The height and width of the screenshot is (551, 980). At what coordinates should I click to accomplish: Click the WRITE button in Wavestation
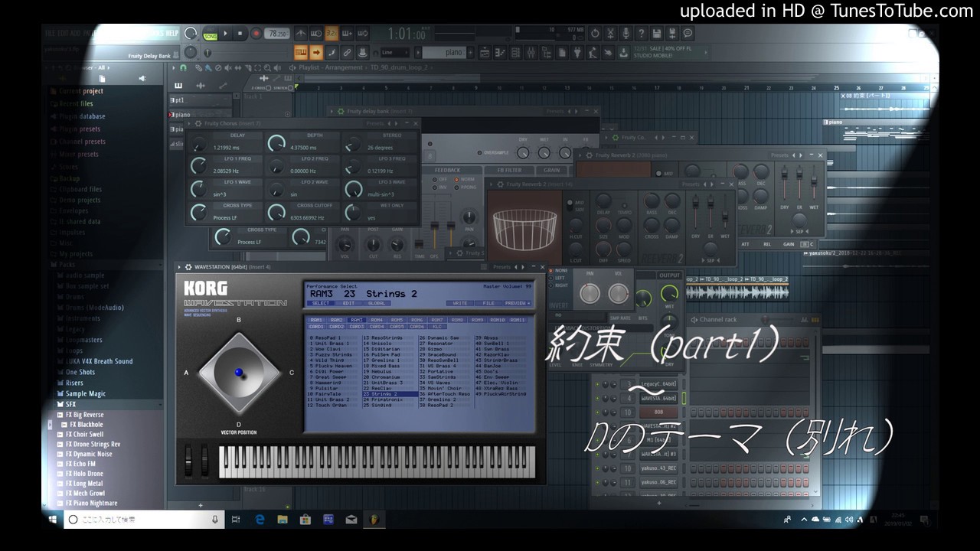pos(460,303)
